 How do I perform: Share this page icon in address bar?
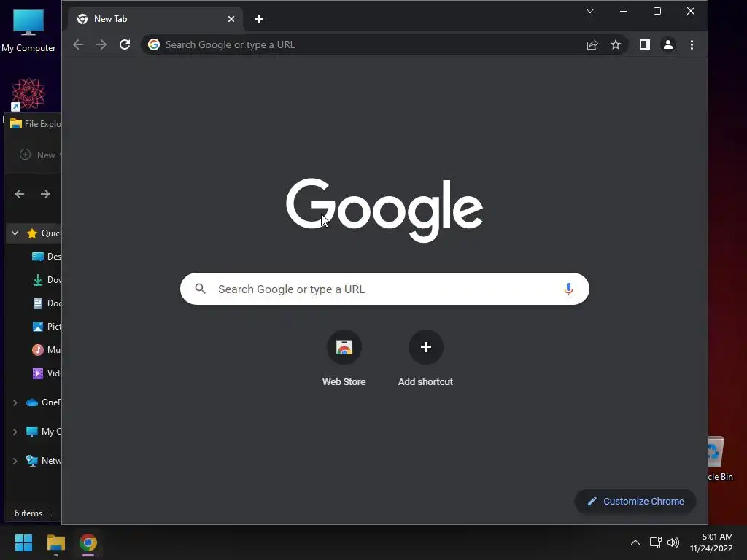pos(592,44)
